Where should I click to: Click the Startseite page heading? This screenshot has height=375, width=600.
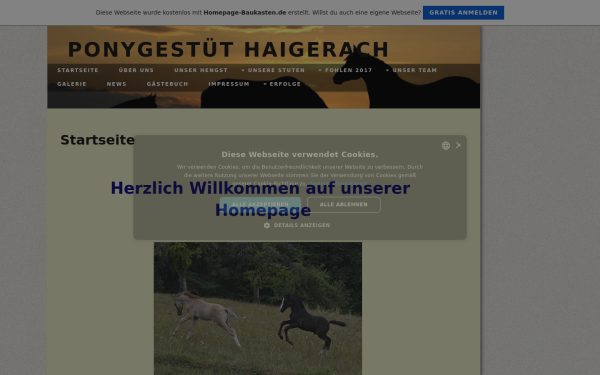tap(98, 140)
